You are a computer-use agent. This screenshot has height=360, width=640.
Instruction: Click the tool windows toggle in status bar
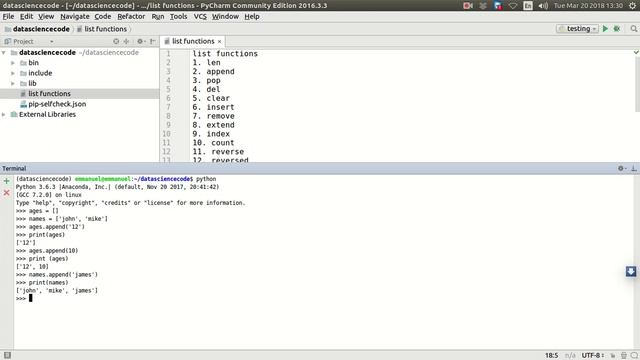[7, 355]
